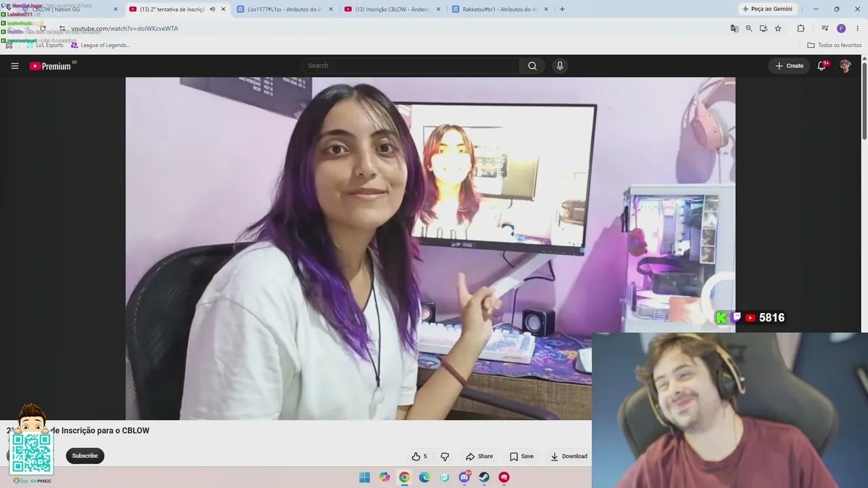This screenshot has height=488, width=868.
Task: Close the Liss1177#L1ss tab
Action: [x=330, y=9]
